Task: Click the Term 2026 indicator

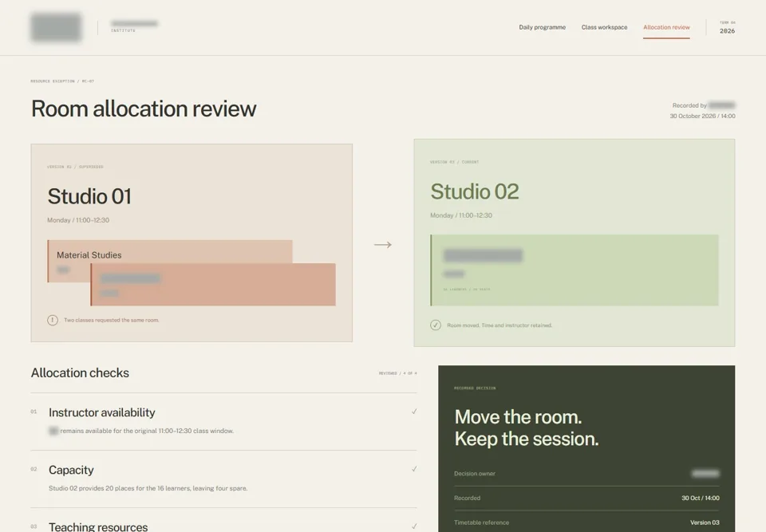Action: click(727, 27)
